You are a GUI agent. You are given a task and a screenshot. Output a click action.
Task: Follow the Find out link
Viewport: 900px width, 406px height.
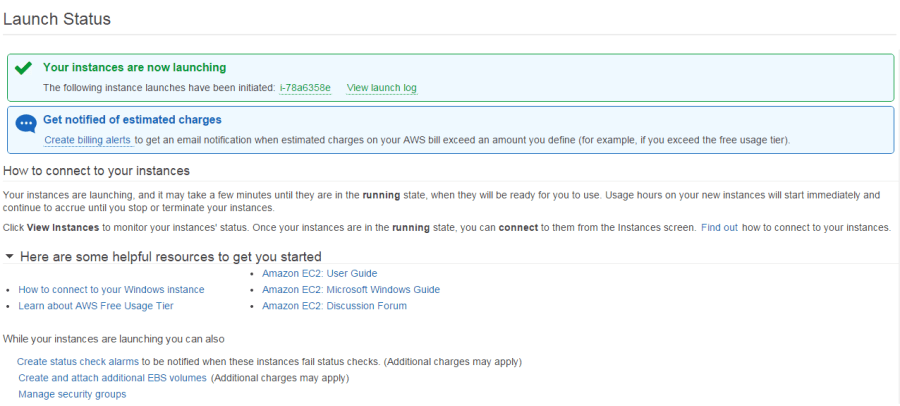pos(719,227)
